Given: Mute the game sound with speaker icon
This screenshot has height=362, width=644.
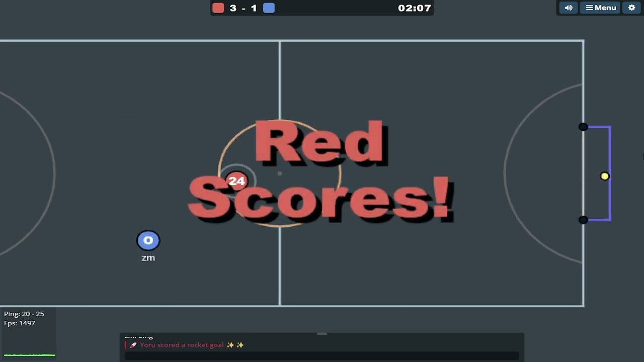Looking at the screenshot, I should pos(569,8).
